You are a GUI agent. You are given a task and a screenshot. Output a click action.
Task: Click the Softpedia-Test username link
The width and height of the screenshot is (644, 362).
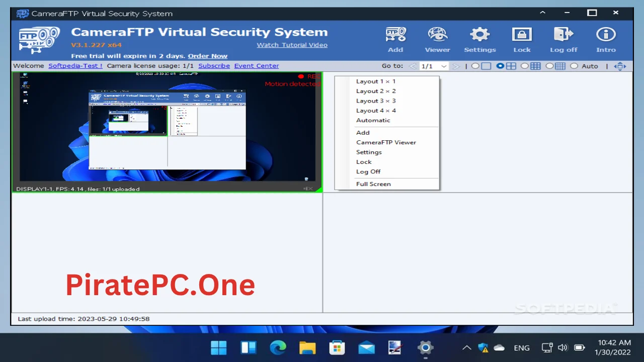pos(75,66)
